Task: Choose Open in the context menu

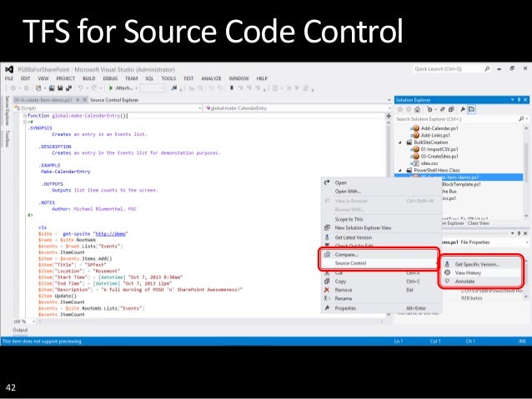Action: click(x=381, y=182)
